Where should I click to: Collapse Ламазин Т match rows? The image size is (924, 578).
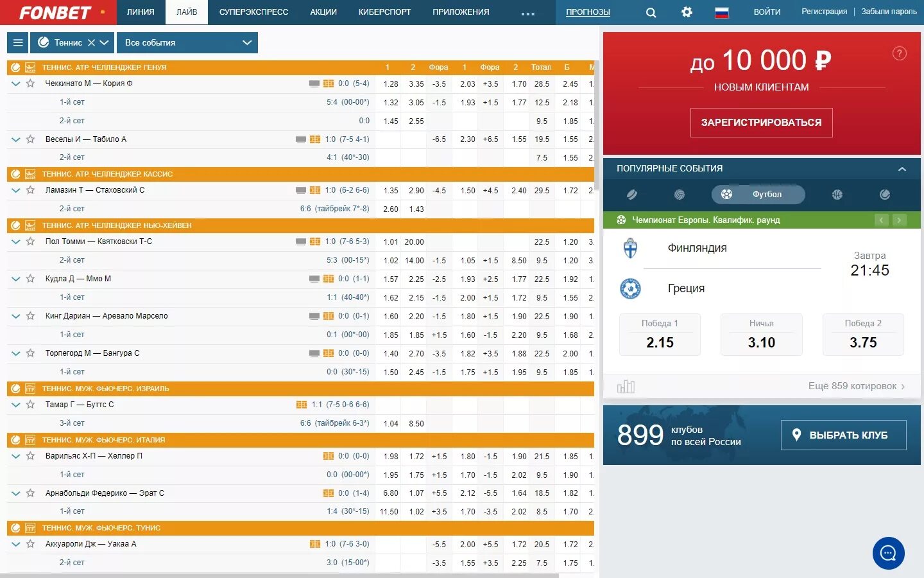[16, 190]
